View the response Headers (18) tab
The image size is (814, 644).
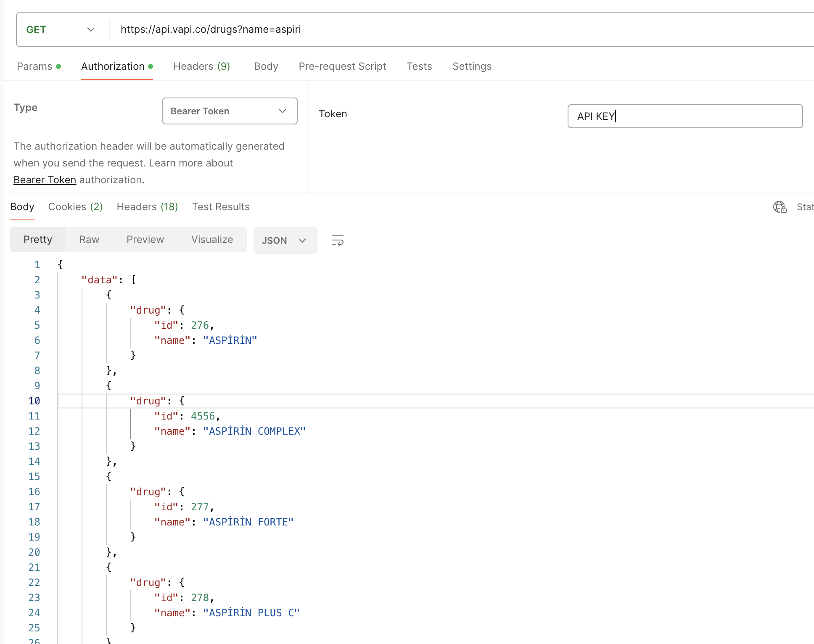(x=147, y=207)
